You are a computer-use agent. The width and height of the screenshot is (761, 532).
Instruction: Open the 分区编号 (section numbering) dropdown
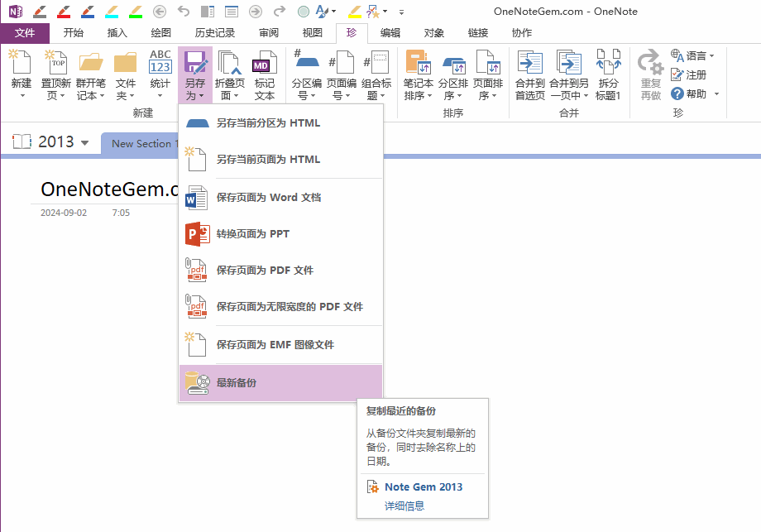click(x=313, y=96)
